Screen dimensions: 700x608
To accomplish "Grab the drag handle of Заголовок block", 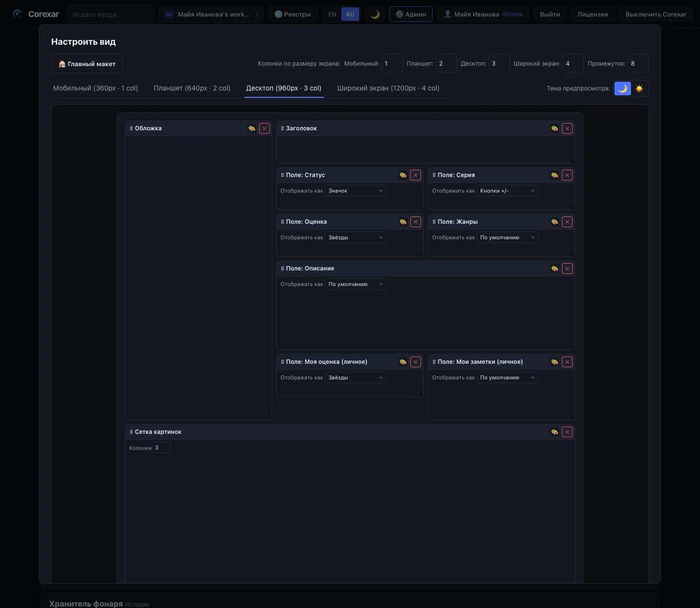I will pos(282,128).
